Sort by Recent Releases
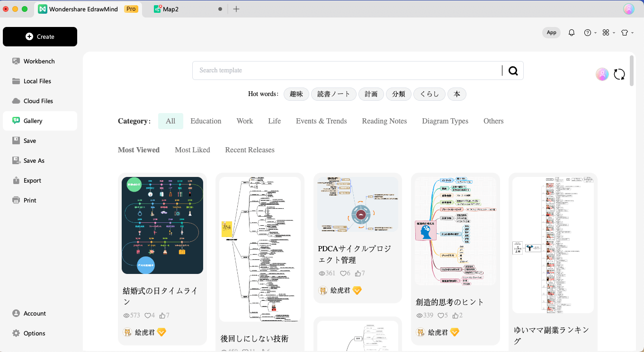Image resolution: width=644 pixels, height=352 pixels. 250,150
